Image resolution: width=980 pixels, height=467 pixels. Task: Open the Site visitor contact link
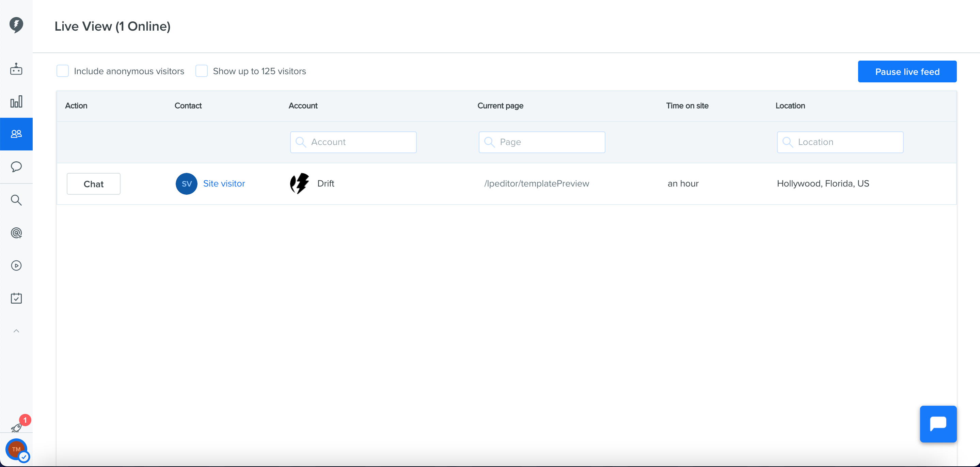click(x=224, y=184)
